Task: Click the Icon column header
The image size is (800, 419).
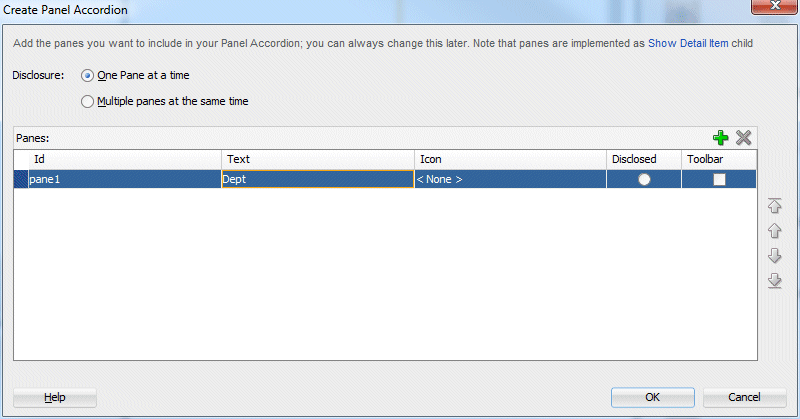Action: (510, 159)
